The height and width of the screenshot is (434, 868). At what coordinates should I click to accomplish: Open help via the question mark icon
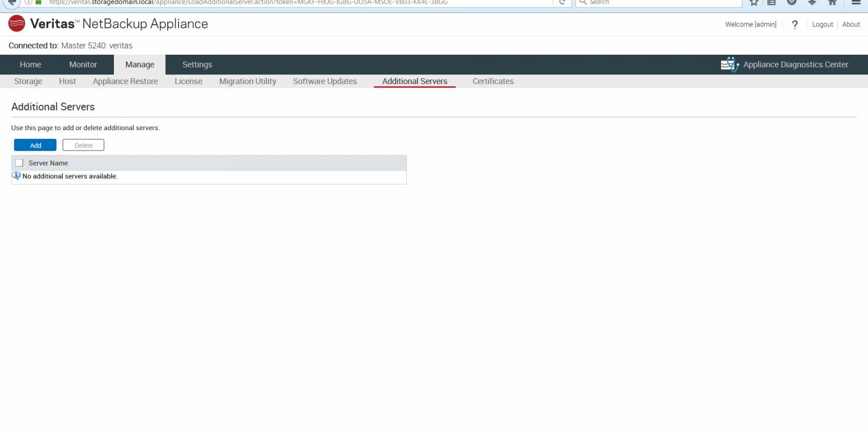[x=795, y=24]
